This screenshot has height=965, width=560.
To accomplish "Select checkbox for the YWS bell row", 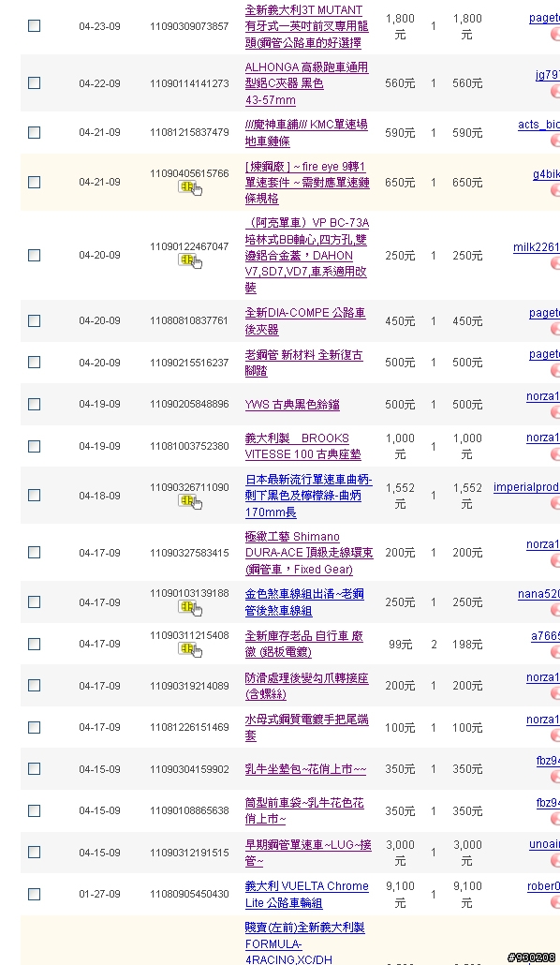I will [x=35, y=405].
